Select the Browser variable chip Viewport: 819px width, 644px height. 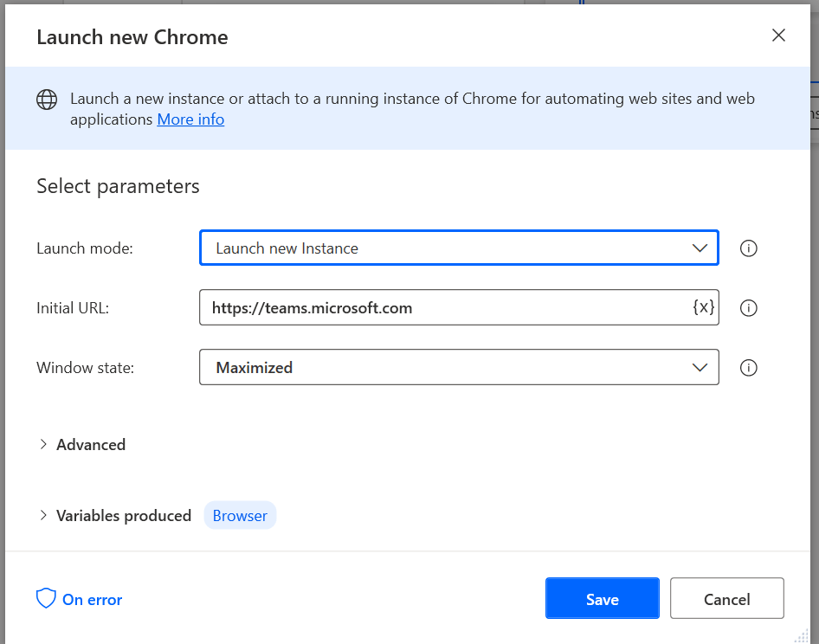click(240, 516)
